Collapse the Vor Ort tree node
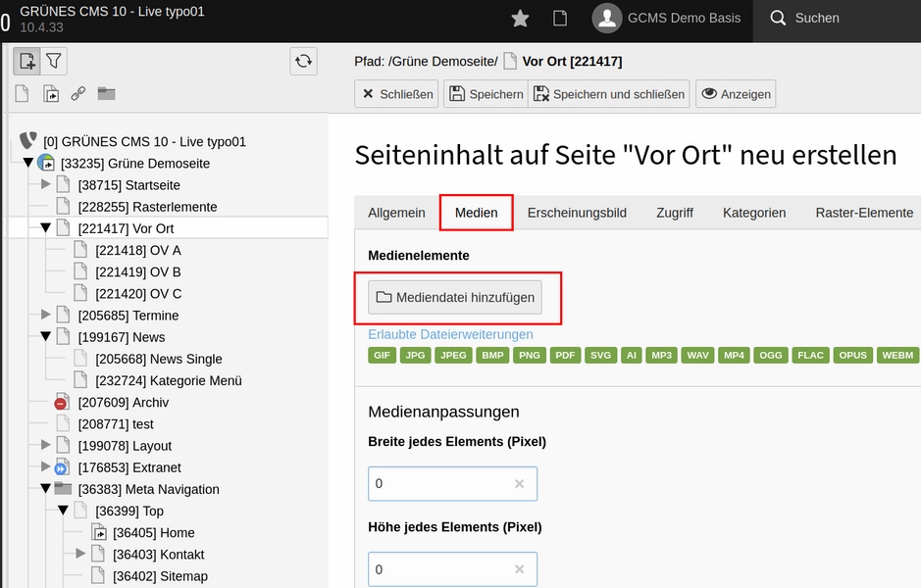 pyautogui.click(x=45, y=228)
